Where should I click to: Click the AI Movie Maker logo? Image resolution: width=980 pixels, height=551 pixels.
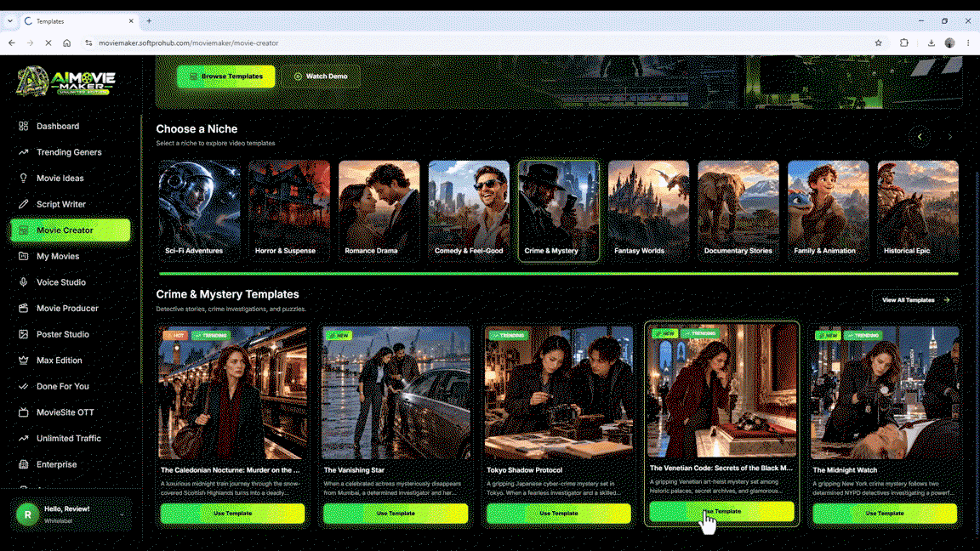tap(66, 82)
